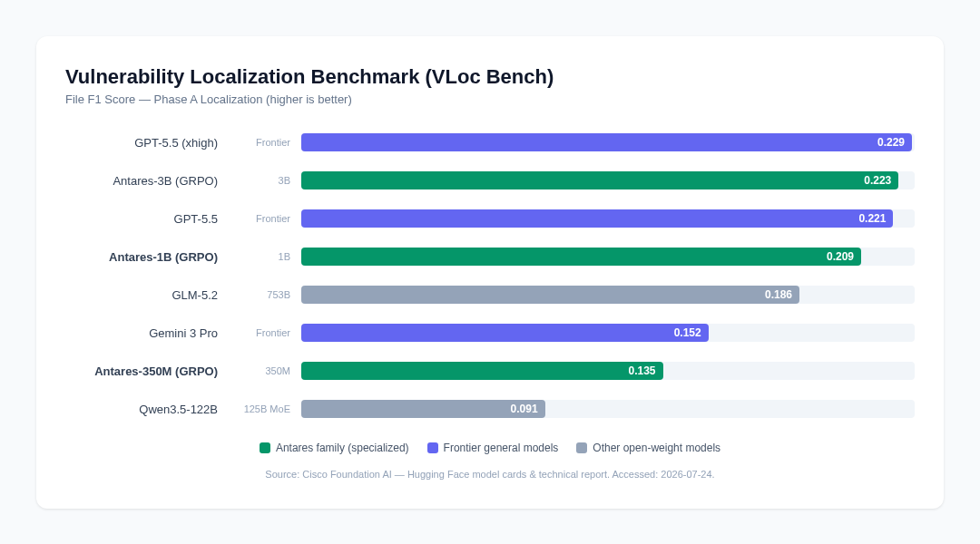Click the GPT-5.5 bar showing 0.221
Viewport: 980px width, 544px height.
pos(597,219)
